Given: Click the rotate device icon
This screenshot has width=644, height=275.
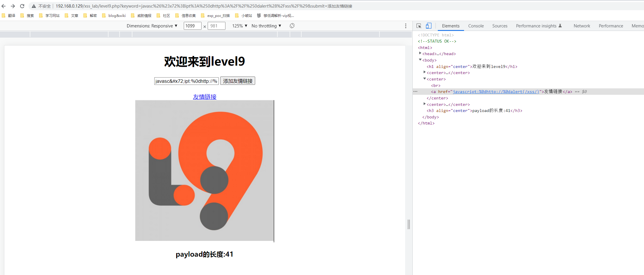Looking at the screenshot, I should tap(292, 26).
